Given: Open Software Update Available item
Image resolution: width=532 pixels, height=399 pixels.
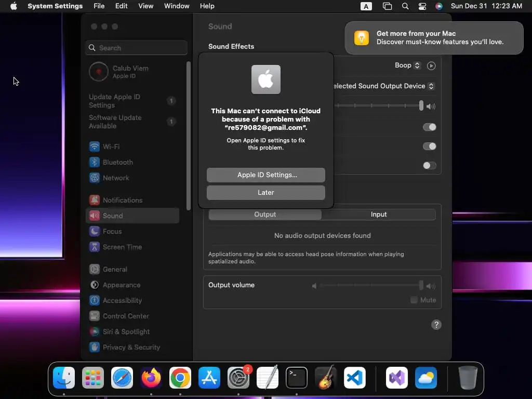Looking at the screenshot, I should (x=132, y=122).
